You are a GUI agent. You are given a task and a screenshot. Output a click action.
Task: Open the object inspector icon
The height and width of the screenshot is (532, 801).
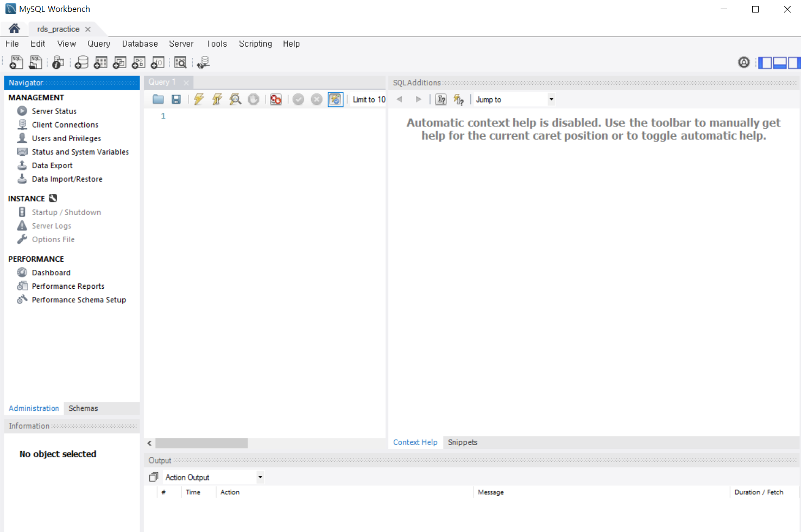tap(58, 63)
